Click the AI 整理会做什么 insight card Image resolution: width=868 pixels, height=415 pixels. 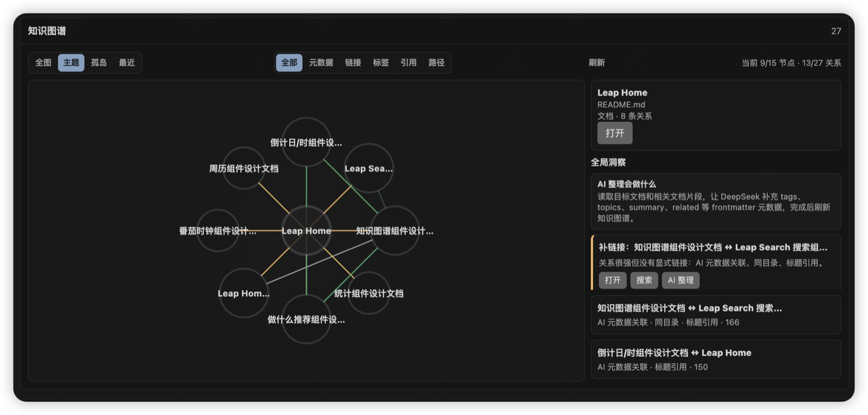(x=715, y=201)
